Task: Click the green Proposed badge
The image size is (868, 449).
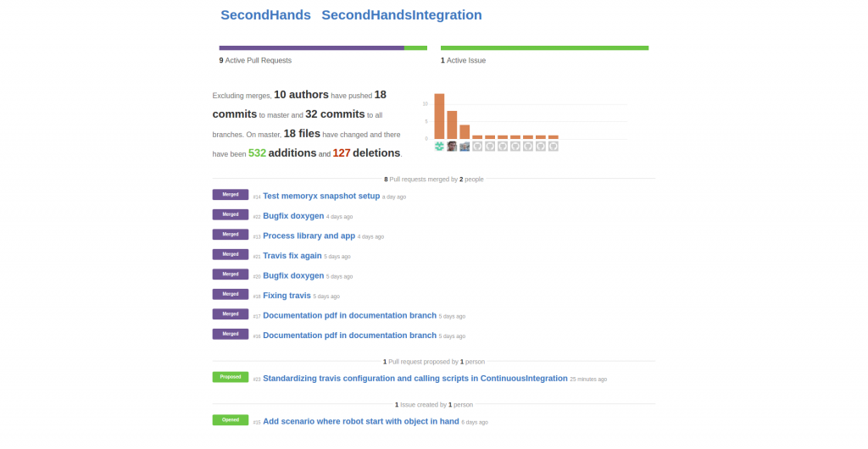Action: (231, 377)
